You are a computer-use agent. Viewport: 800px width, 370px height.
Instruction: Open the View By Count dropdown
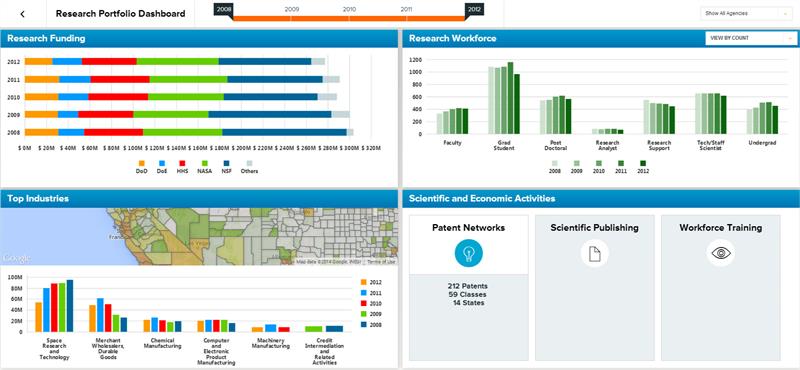[x=751, y=38]
